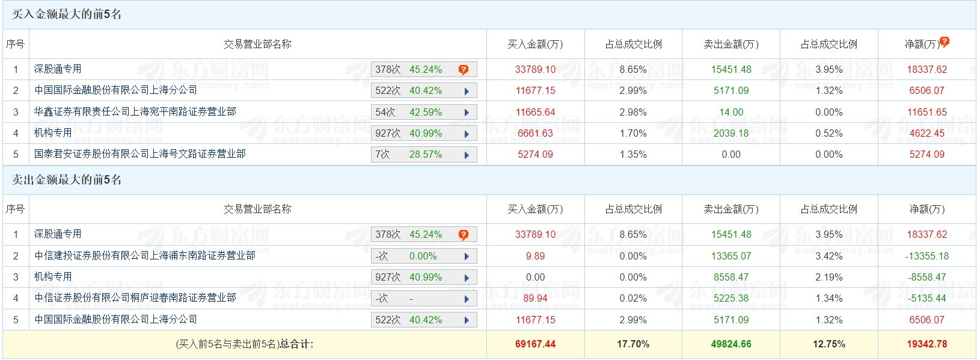Click 卖出金额(万) header in buy top-5 table

coord(731,44)
